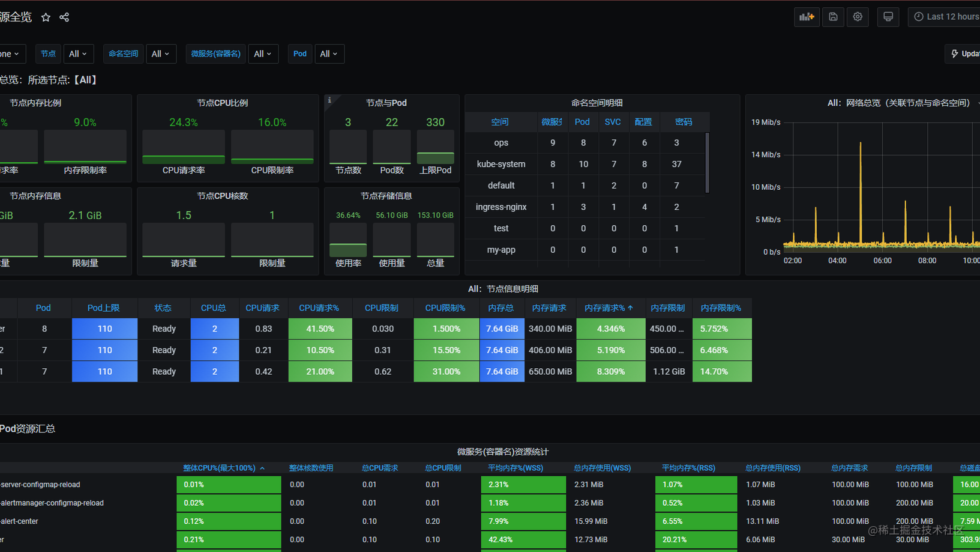Save the dashboard with the disk icon

(833, 17)
